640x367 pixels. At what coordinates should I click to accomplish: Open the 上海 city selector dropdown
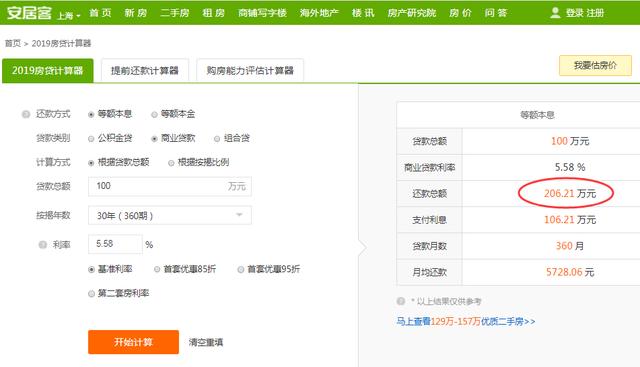pos(69,16)
